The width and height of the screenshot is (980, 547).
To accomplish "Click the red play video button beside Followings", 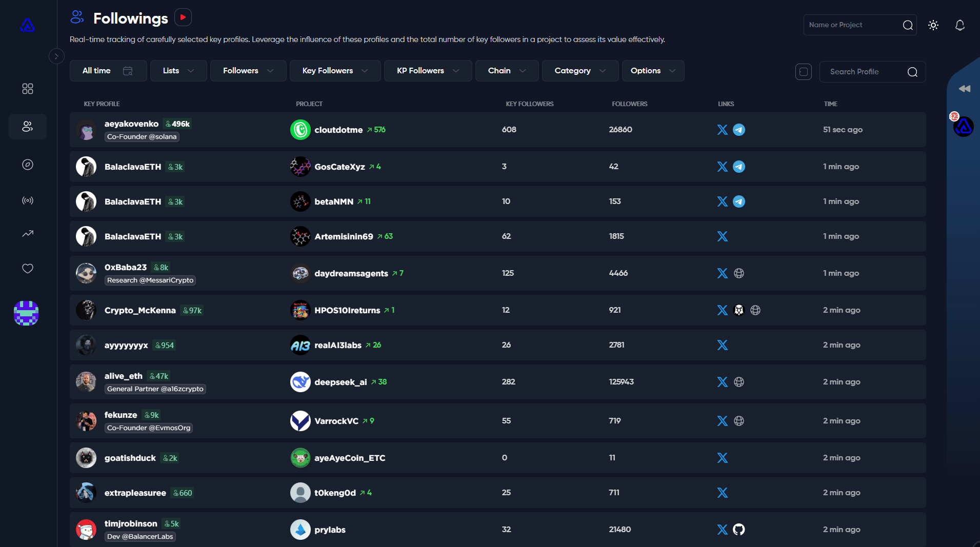I will pyautogui.click(x=183, y=17).
